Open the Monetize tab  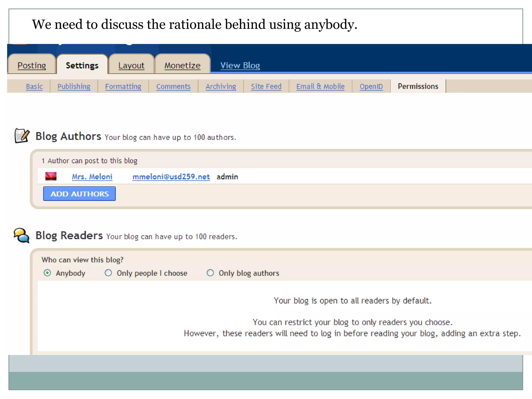[x=182, y=65]
